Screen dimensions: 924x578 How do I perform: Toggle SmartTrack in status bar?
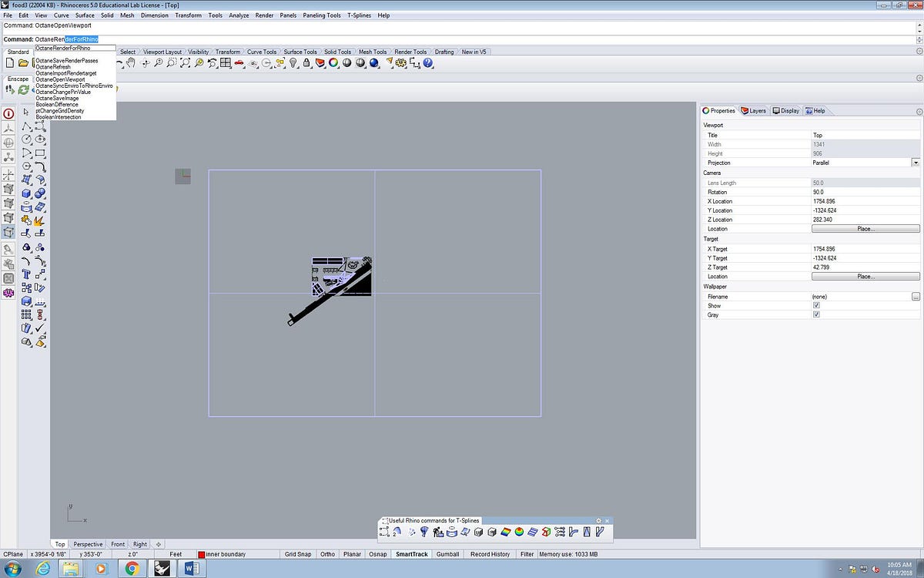pos(411,554)
